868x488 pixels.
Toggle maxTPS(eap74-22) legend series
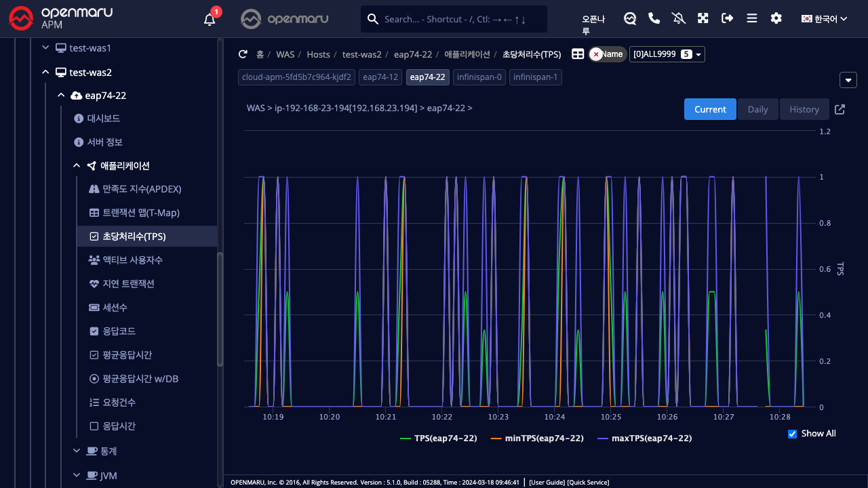point(644,439)
